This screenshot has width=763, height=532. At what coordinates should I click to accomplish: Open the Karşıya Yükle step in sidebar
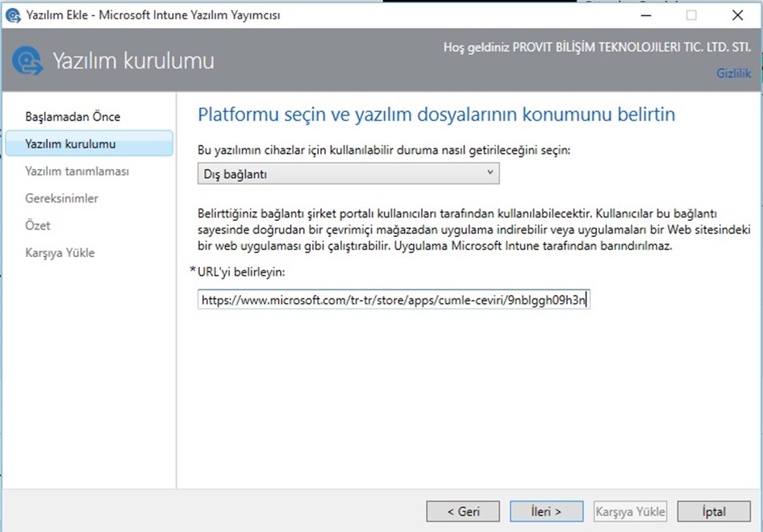coord(60,253)
